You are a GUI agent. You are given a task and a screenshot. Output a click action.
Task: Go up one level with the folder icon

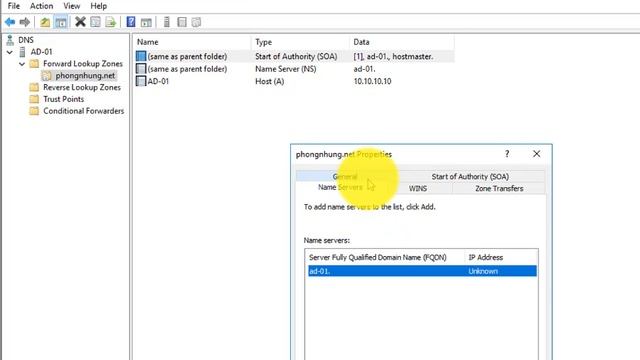[45, 22]
